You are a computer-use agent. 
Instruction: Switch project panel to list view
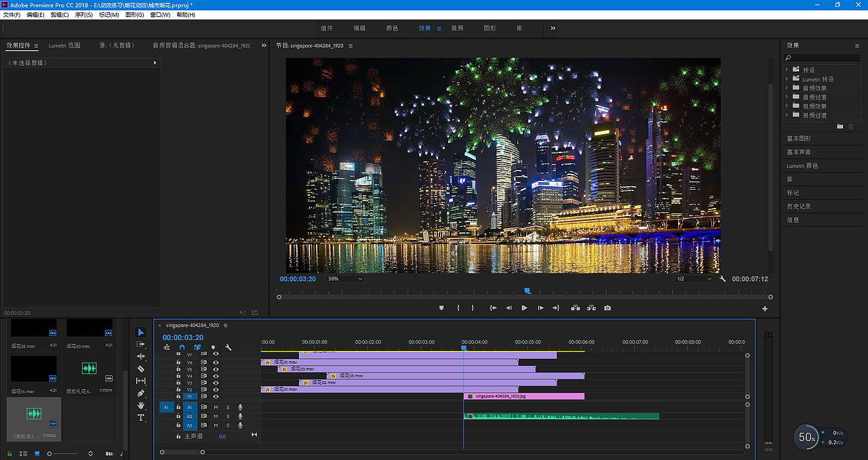click(x=23, y=453)
